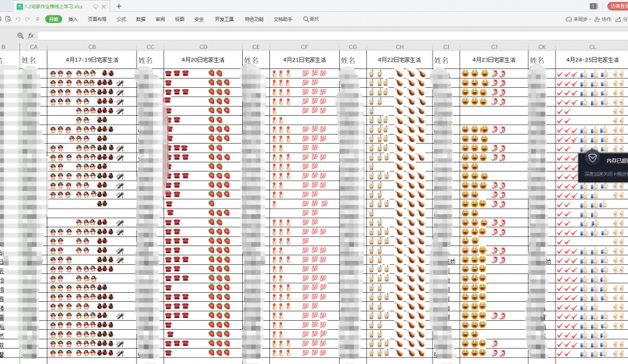Viewport: 628px width, 364px height.
Task: Click the shield icon in memory notification popup
Action: (592, 158)
